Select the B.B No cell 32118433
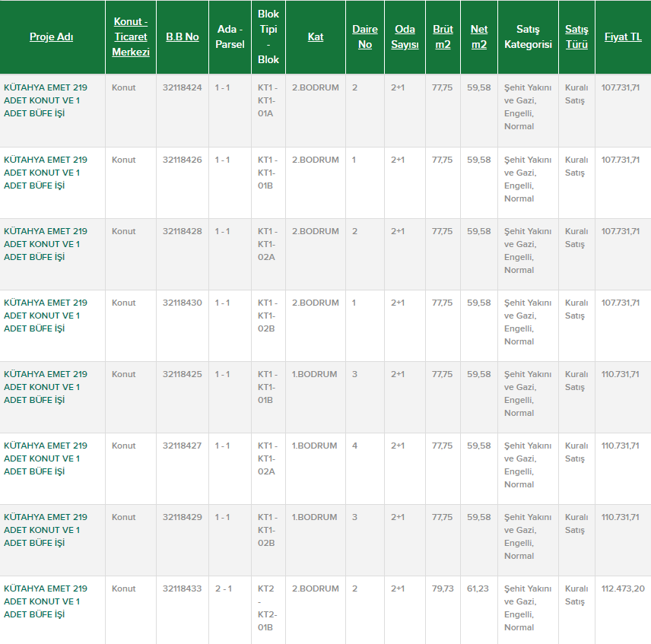 coord(183,588)
